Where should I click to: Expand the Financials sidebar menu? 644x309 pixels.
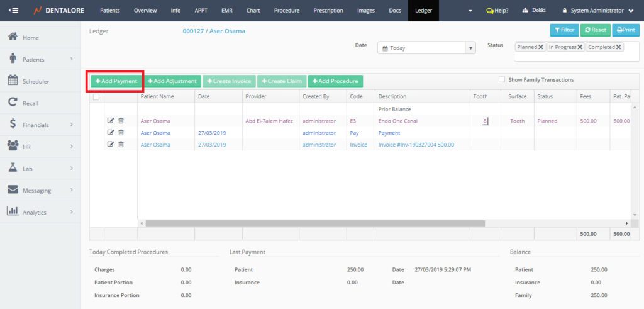click(41, 125)
